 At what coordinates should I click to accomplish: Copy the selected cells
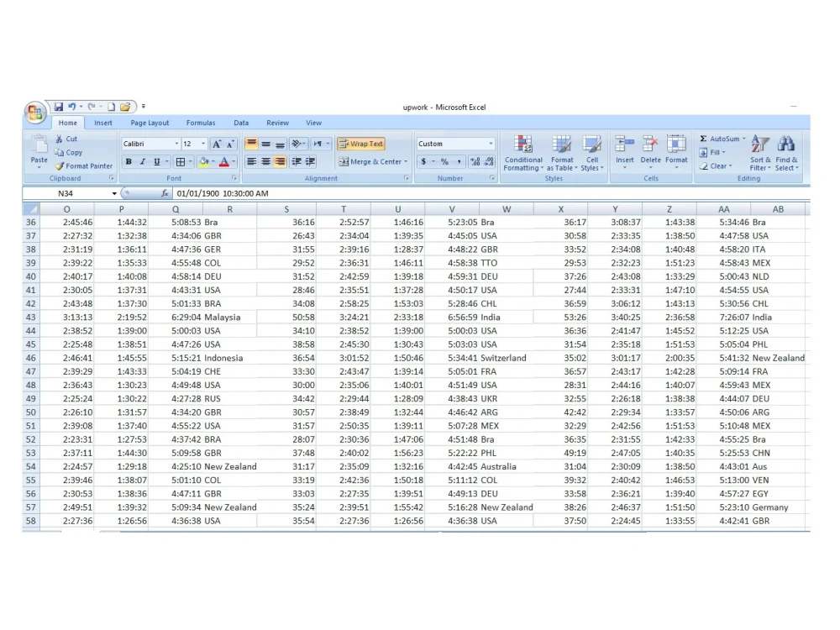[69, 153]
